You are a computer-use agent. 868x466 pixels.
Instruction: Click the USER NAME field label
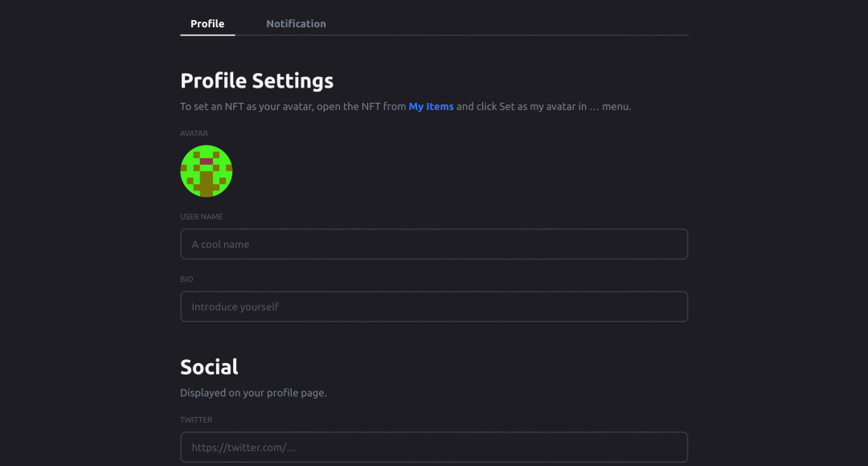pos(202,217)
